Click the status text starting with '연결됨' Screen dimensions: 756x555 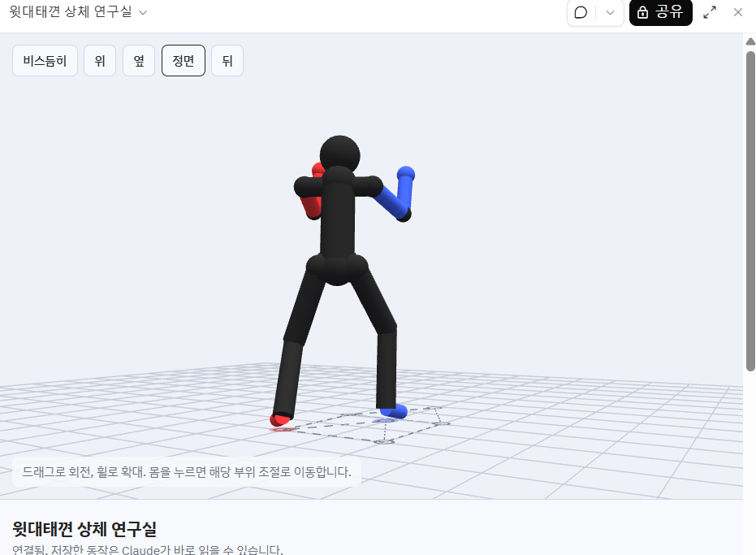tap(148, 549)
